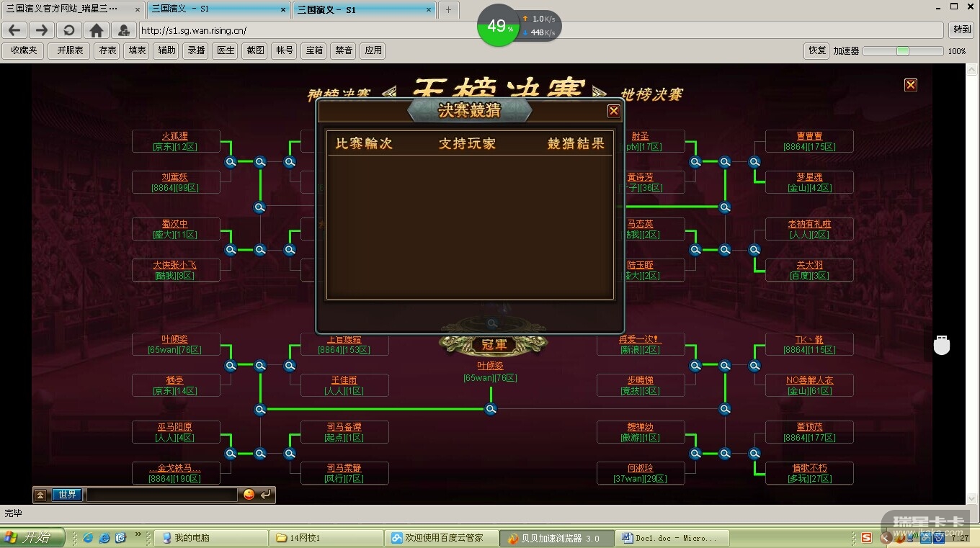The image size is (980, 548).
Task: Open player link 司马柔静
Action: point(344,468)
